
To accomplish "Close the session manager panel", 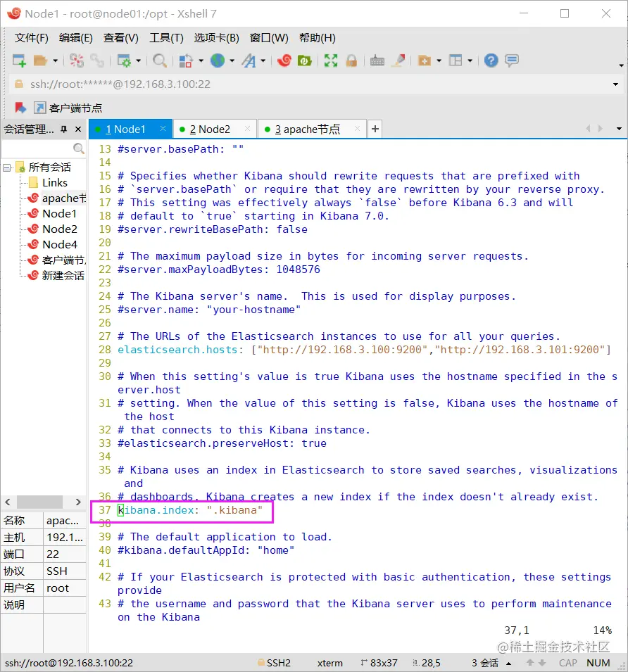I will 78,129.
